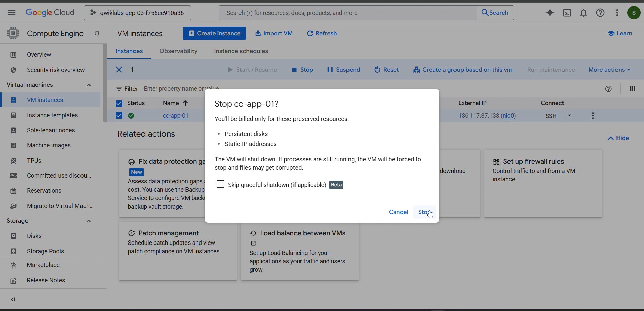The height and width of the screenshot is (311, 644).
Task: Click Reset in the action bar
Action: tap(386, 70)
